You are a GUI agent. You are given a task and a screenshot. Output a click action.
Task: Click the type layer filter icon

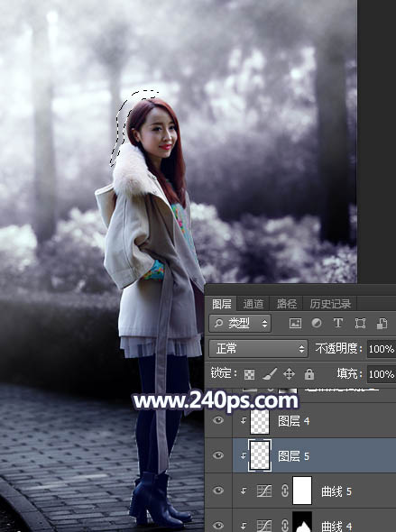(x=338, y=323)
